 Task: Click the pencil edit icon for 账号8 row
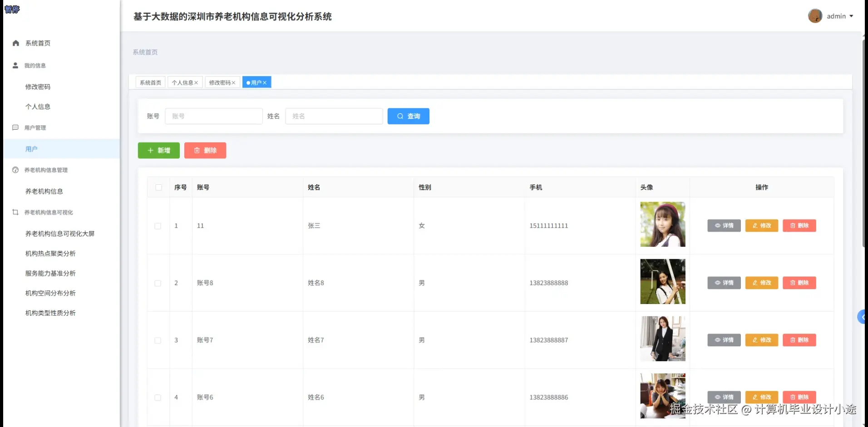(755, 283)
